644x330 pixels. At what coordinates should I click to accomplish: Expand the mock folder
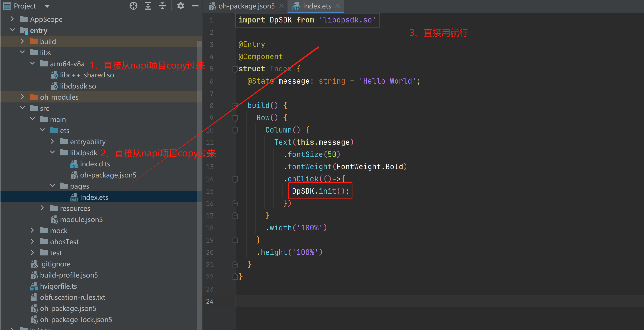pyautogui.click(x=32, y=230)
